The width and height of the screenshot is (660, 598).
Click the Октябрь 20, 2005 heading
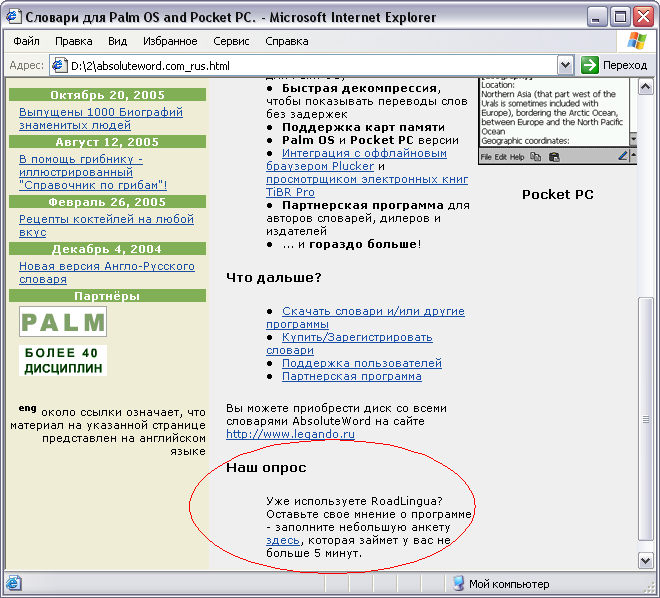point(107,95)
